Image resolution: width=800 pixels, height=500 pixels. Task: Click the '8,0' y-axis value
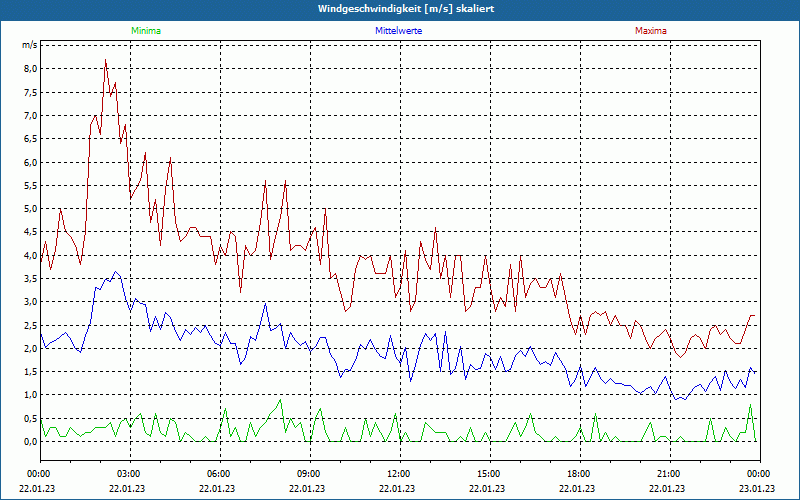[x=31, y=69]
